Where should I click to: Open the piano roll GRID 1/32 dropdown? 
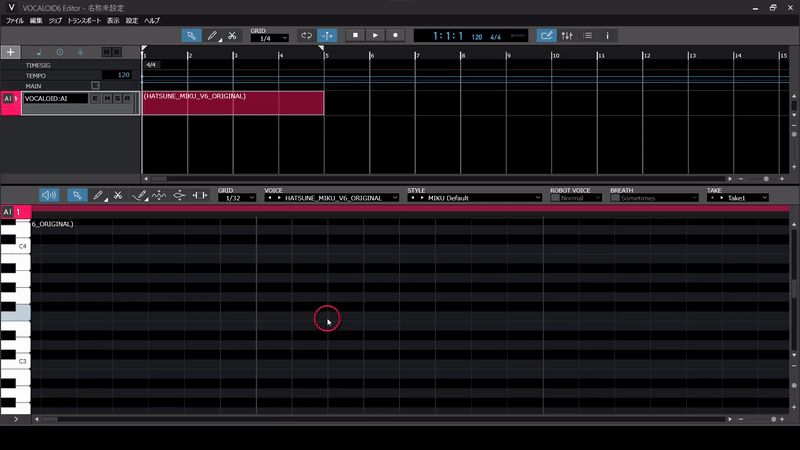coord(237,198)
